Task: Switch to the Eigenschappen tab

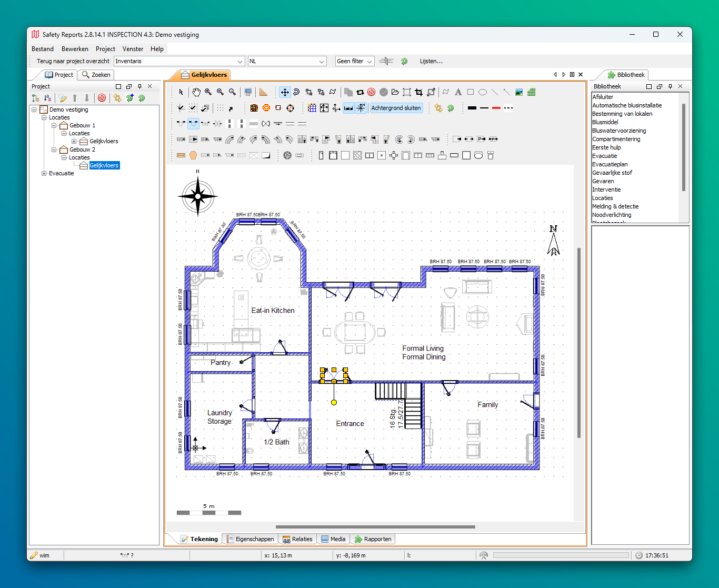Action: pos(251,539)
